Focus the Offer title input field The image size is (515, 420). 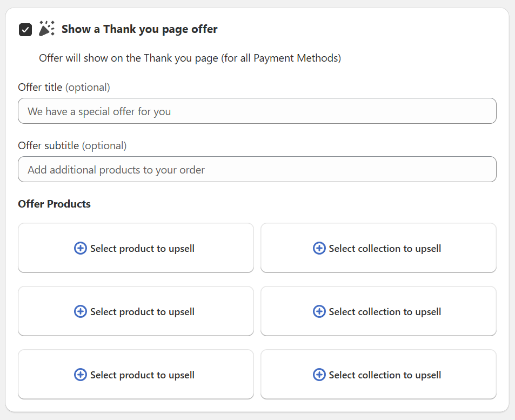click(257, 111)
